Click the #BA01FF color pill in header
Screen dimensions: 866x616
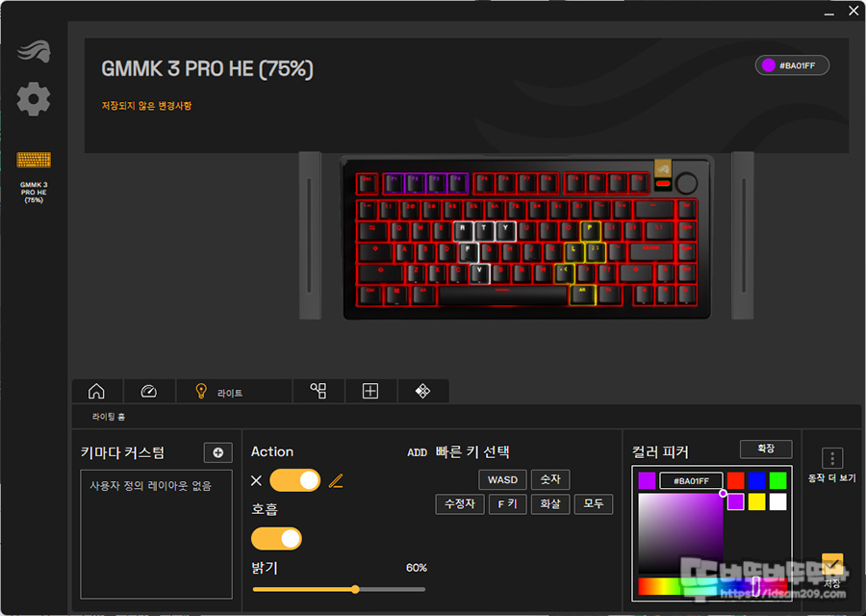[x=792, y=65]
